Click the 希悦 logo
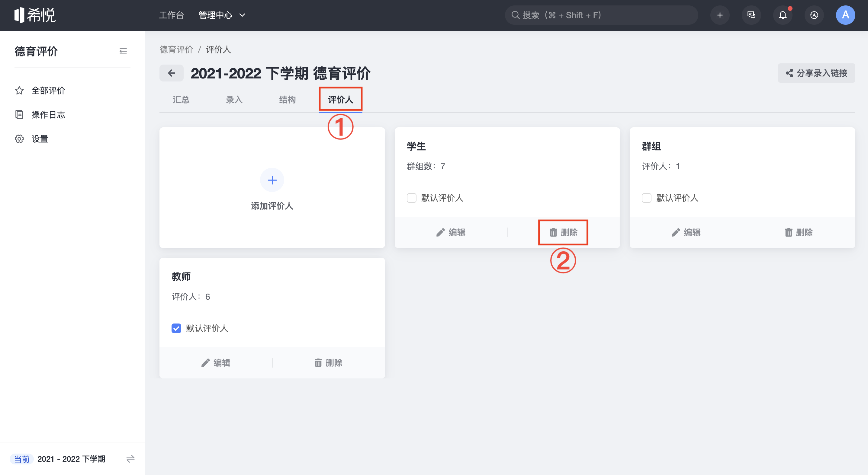868x475 pixels. pos(35,15)
